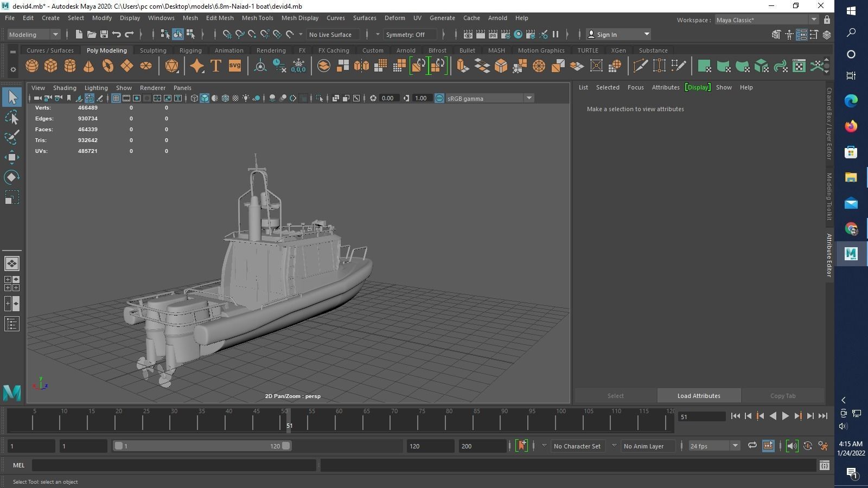Toggle cached playback icon
The width and height of the screenshot is (868, 488).
coord(768,446)
